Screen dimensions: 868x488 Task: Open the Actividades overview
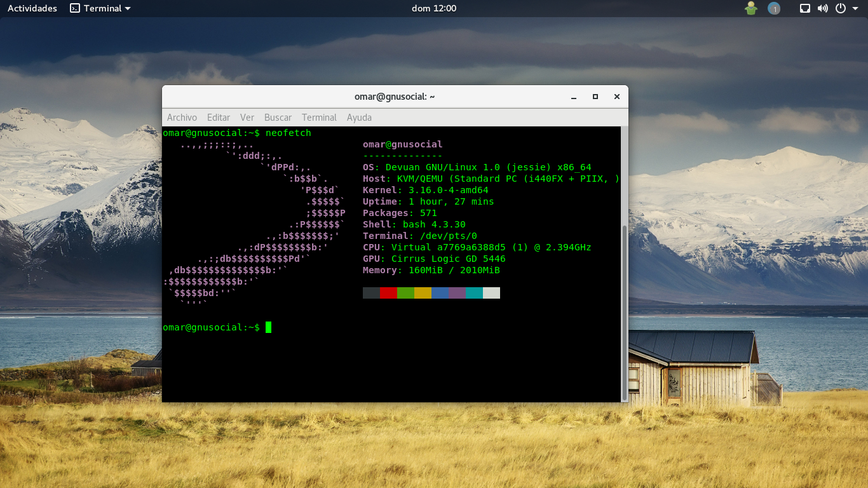[x=32, y=8]
